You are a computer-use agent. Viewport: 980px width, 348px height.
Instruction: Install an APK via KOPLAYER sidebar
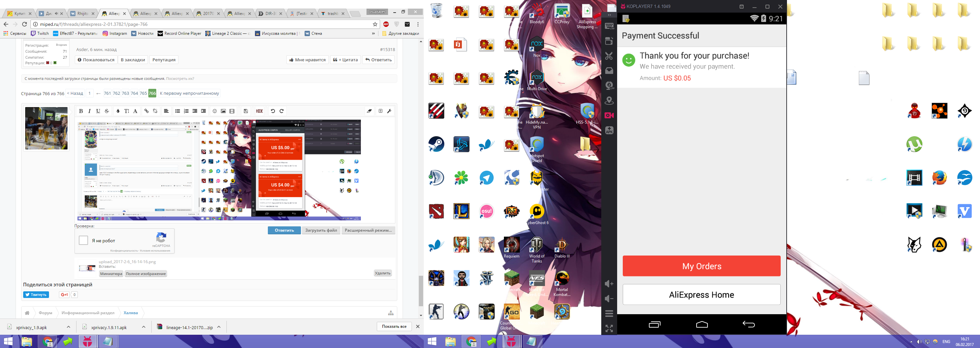(609, 130)
